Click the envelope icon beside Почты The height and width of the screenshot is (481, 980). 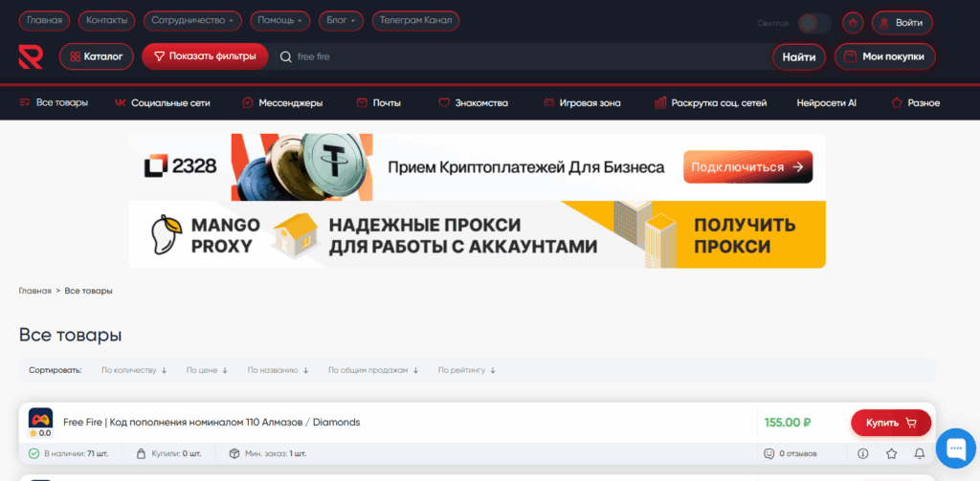coord(362,103)
